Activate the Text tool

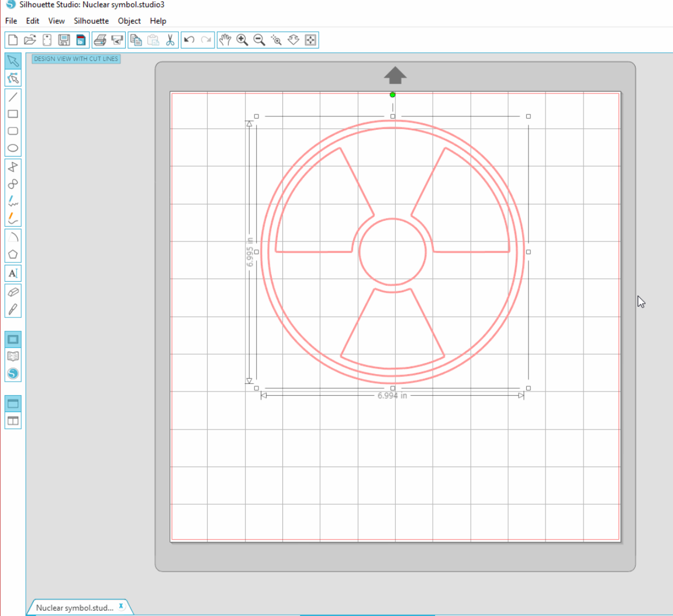tap(13, 274)
